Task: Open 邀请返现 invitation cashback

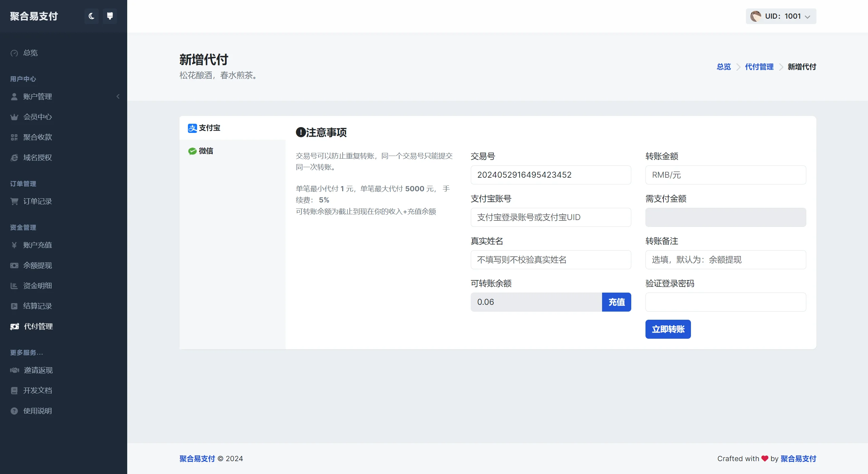Action: click(x=38, y=370)
